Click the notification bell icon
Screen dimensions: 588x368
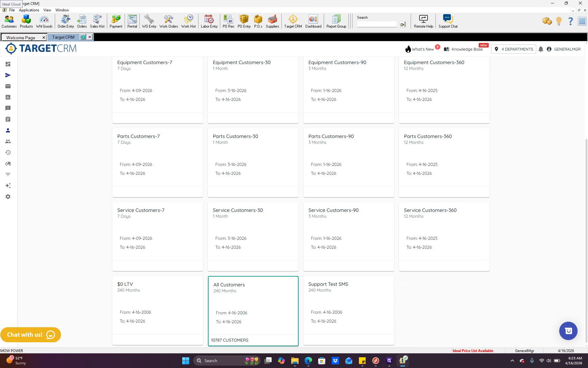pos(541,49)
